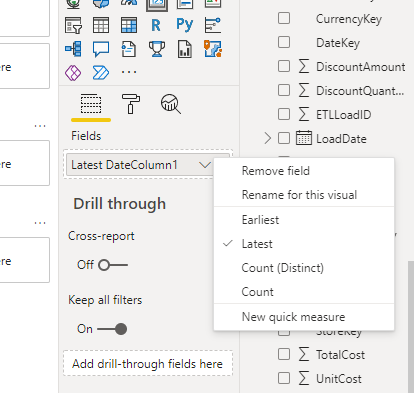Image resolution: width=414 pixels, height=393 pixels.
Task: Insert the Power Apps visual
Action: 73,73
